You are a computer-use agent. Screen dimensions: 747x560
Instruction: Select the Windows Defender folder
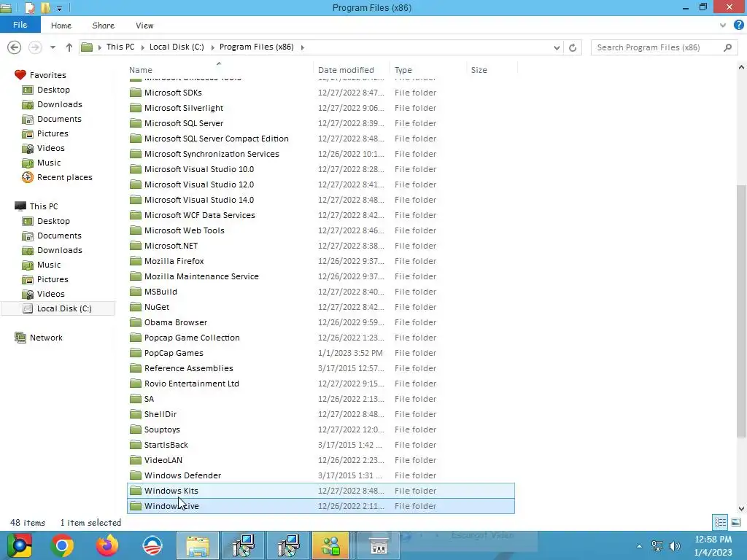321,475
